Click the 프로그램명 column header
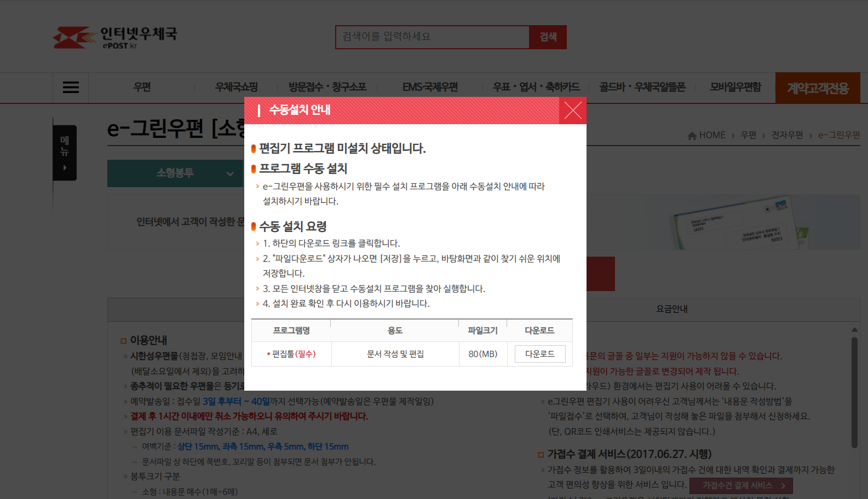This screenshot has height=499, width=868. [x=291, y=330]
